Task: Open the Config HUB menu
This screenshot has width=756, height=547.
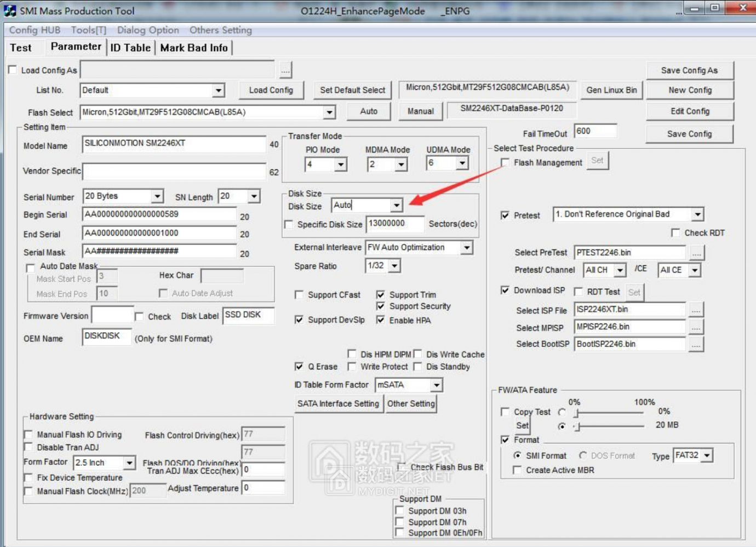Action: (x=35, y=30)
